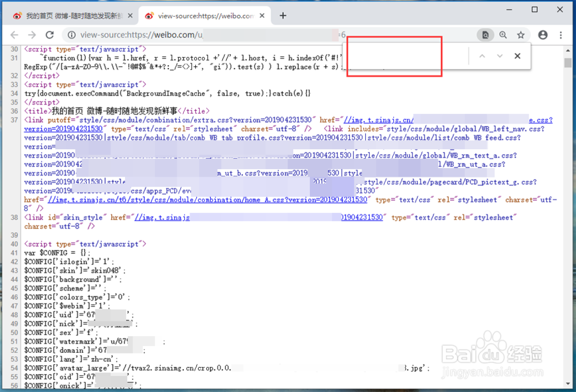Click $CONFIG['avatar_large'] line

pyautogui.click(x=226, y=368)
